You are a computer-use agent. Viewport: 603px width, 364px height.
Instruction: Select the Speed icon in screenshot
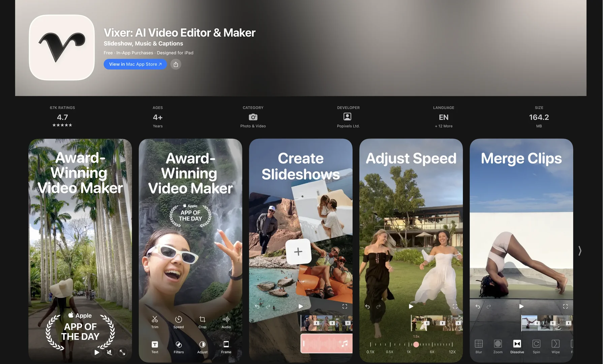(179, 319)
